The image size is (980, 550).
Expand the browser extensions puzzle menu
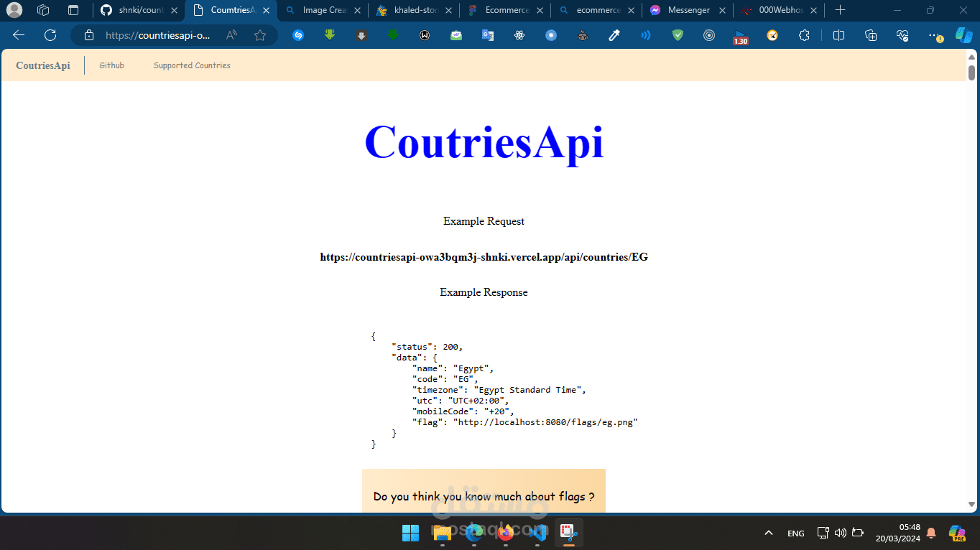[804, 34]
